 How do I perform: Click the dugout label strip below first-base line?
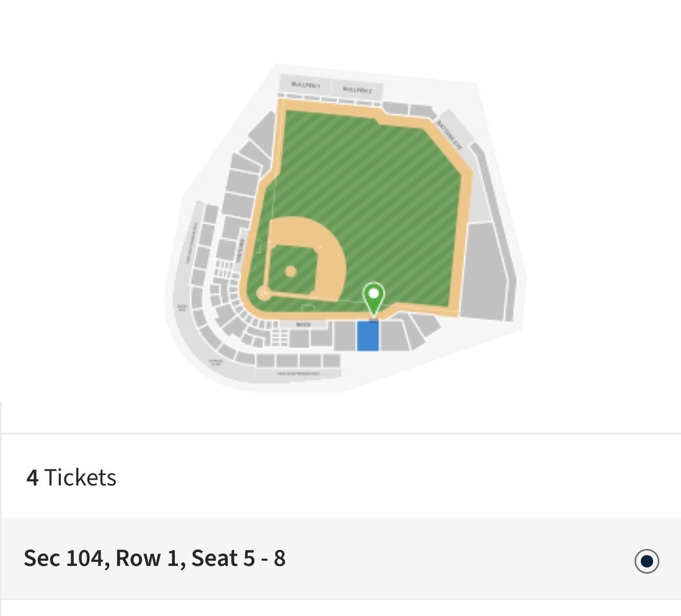[x=304, y=325]
